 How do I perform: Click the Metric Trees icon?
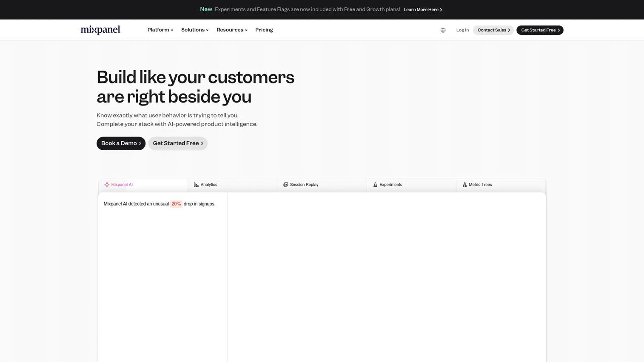pyautogui.click(x=464, y=185)
